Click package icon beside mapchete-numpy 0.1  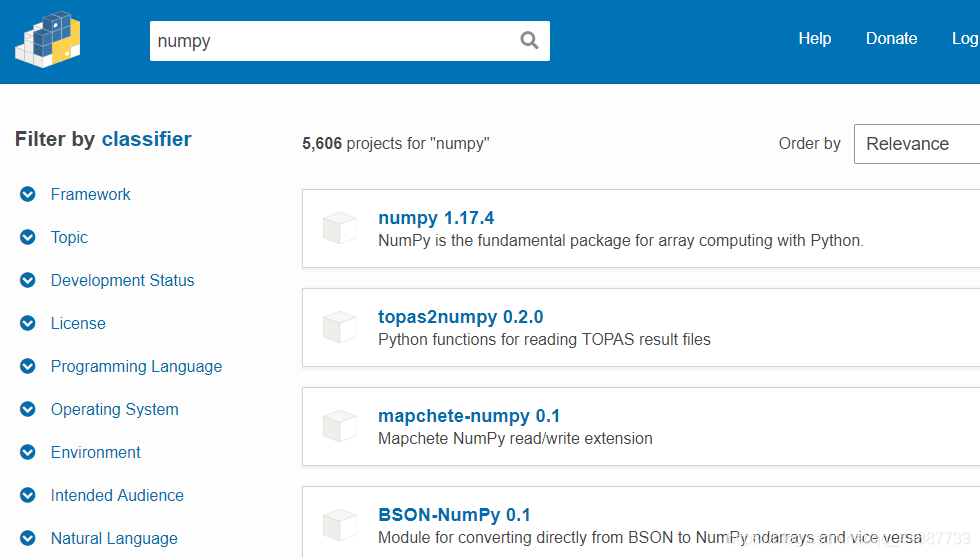point(340,426)
